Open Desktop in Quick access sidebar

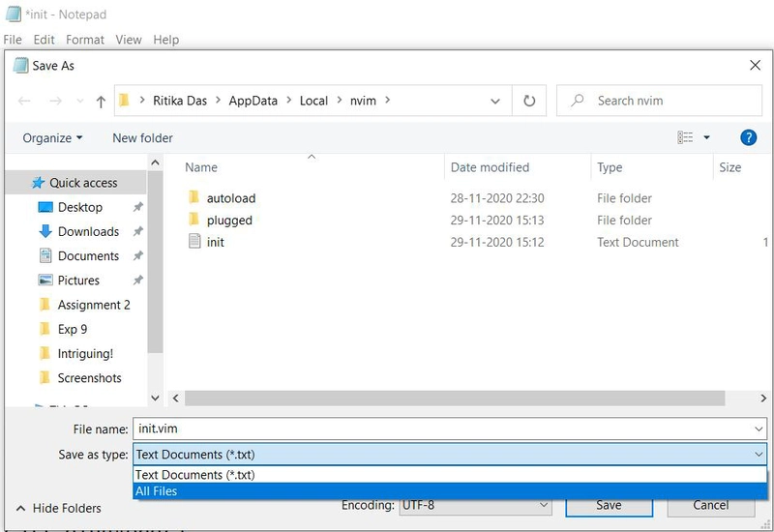coord(80,207)
